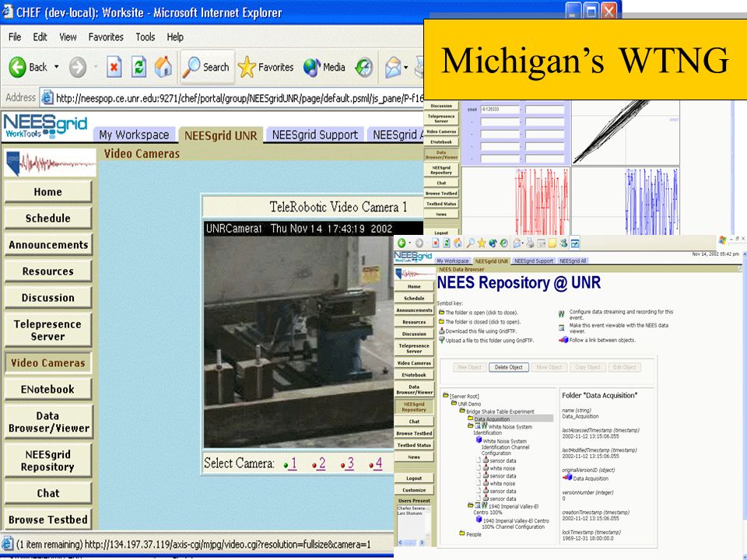The image size is (747, 560).
Task: Open White Noise System Identification Channel Configuration cube
Action: 479,440
